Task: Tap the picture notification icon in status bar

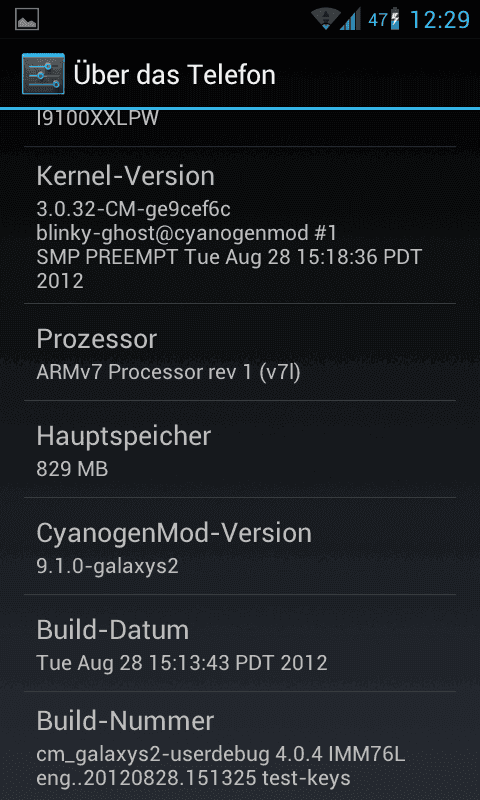Action: [x=27, y=19]
